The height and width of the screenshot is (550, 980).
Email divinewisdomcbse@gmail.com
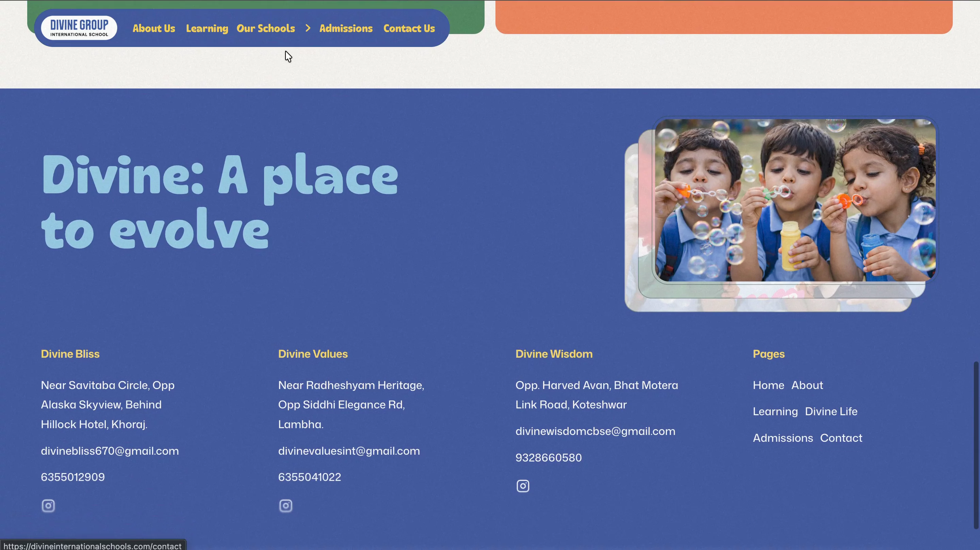[x=595, y=431]
